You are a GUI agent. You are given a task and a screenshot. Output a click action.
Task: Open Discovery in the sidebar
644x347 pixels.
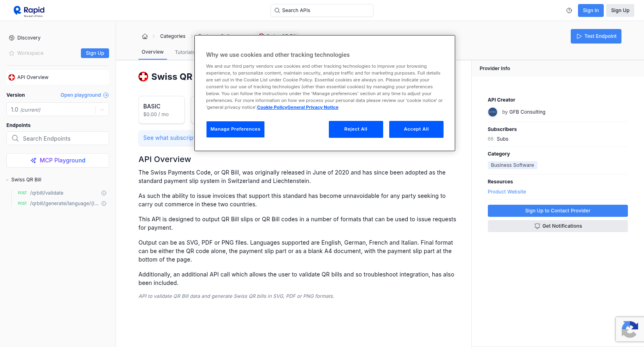click(29, 38)
